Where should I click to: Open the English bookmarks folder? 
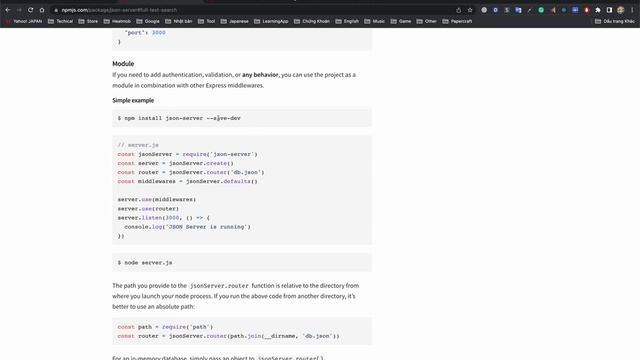click(x=347, y=21)
